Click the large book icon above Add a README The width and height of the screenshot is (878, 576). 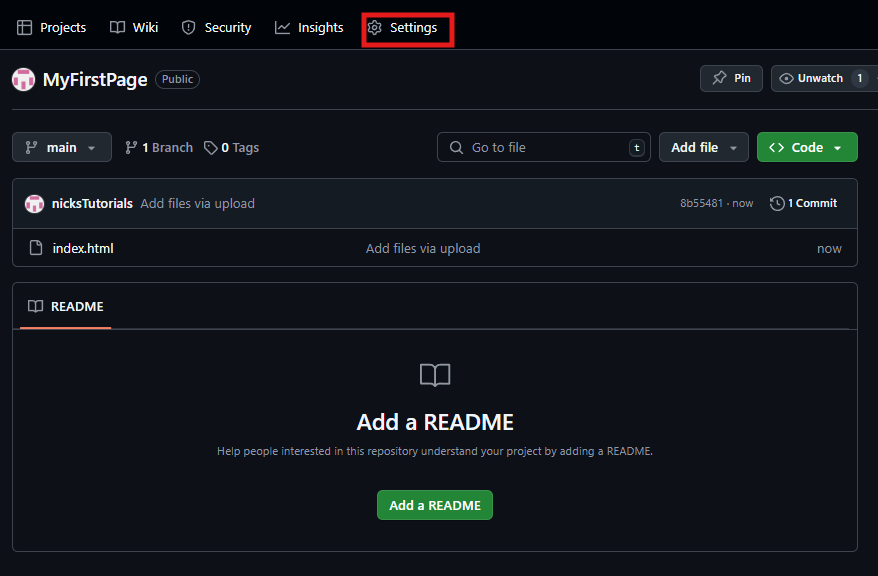pyautogui.click(x=435, y=375)
